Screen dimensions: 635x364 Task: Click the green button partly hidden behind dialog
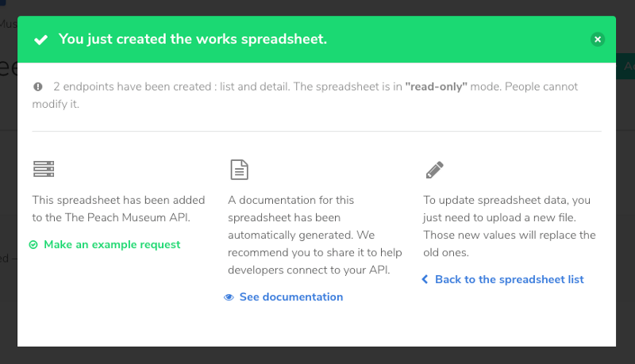(x=625, y=66)
